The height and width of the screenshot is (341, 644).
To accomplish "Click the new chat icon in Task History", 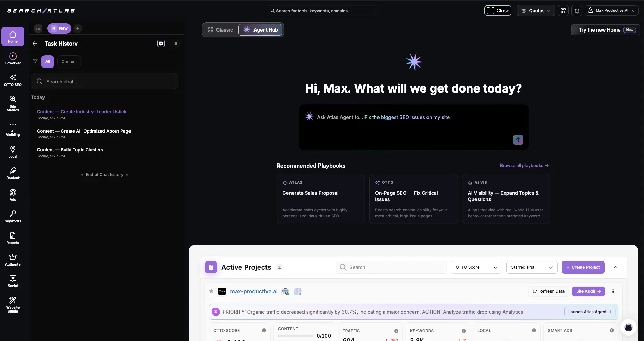I will point(161,44).
